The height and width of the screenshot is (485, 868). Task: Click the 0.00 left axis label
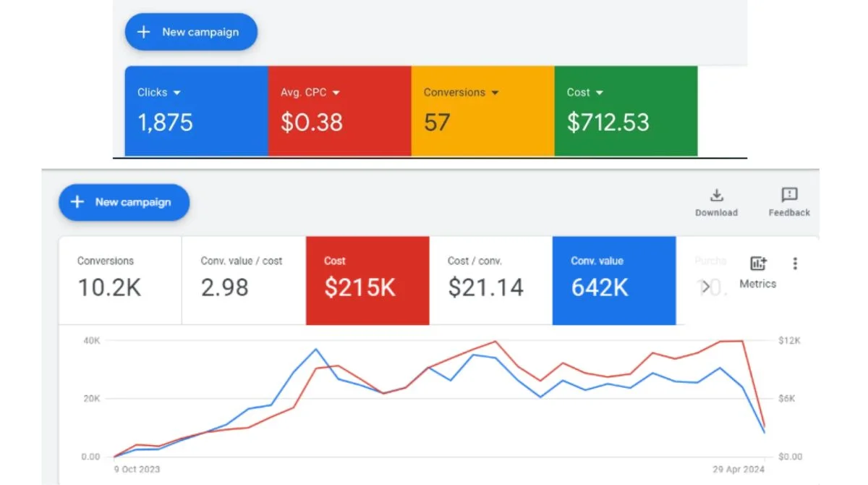pyautogui.click(x=90, y=457)
